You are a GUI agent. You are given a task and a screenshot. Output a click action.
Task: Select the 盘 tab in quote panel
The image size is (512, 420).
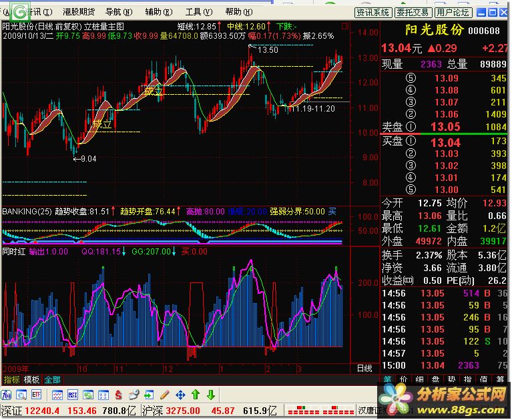[x=436, y=379]
